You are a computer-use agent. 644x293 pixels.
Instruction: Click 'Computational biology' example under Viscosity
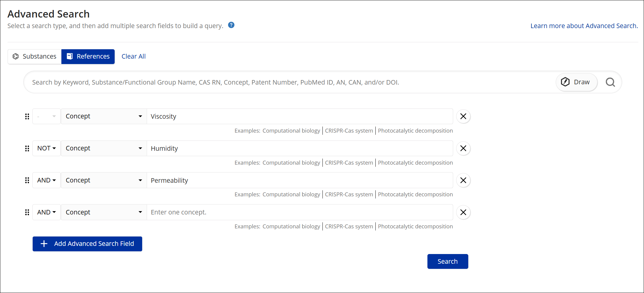pos(291,131)
